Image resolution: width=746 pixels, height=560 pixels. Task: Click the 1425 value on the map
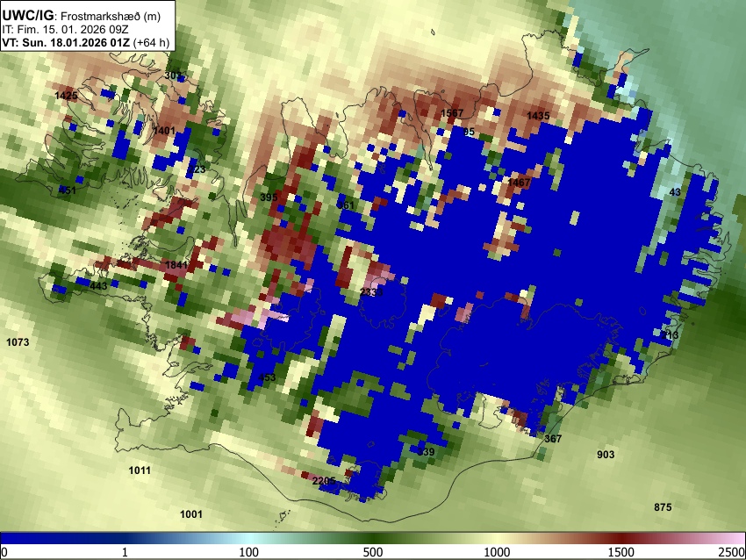tap(66, 96)
